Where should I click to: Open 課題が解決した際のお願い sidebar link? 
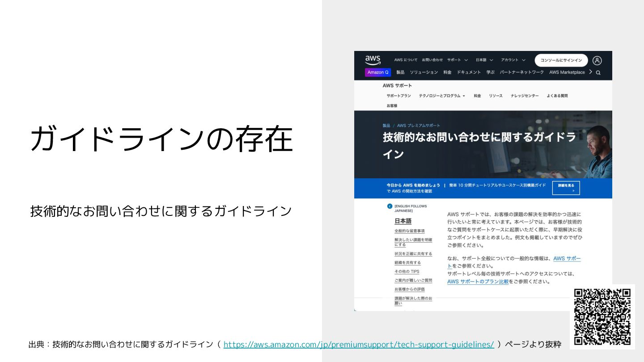413,301
